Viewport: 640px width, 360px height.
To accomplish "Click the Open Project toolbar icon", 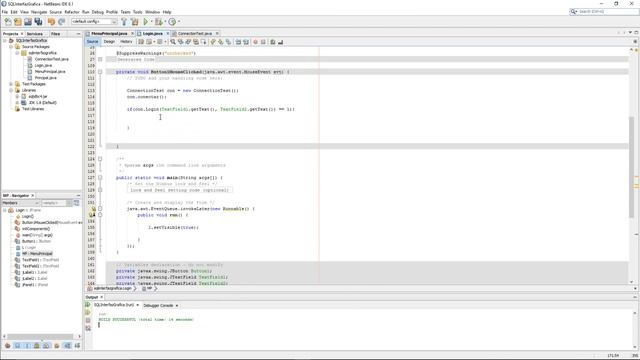I will tap(28, 22).
